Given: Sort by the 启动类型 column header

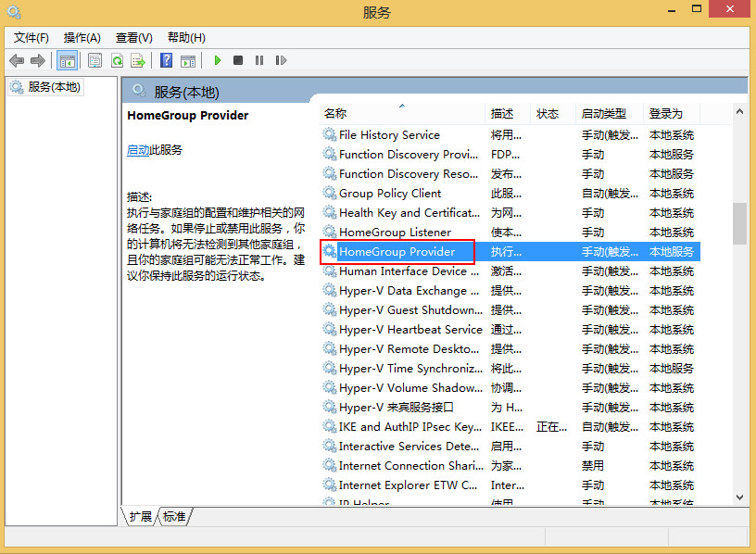Looking at the screenshot, I should pos(609,114).
